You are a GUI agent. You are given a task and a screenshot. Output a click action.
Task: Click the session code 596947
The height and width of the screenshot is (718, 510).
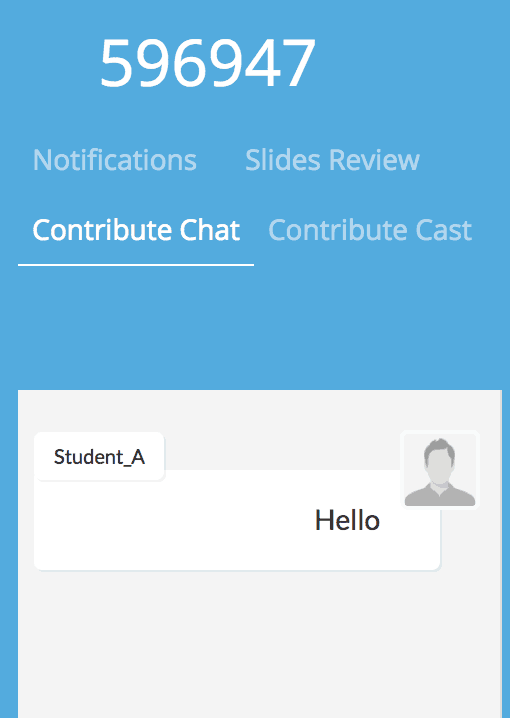point(208,63)
